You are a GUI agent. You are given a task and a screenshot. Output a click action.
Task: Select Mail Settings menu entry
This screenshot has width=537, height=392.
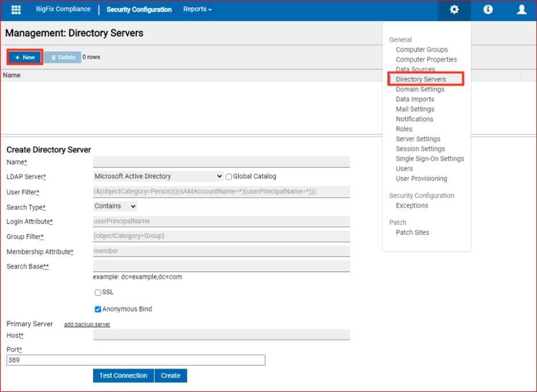(x=415, y=109)
